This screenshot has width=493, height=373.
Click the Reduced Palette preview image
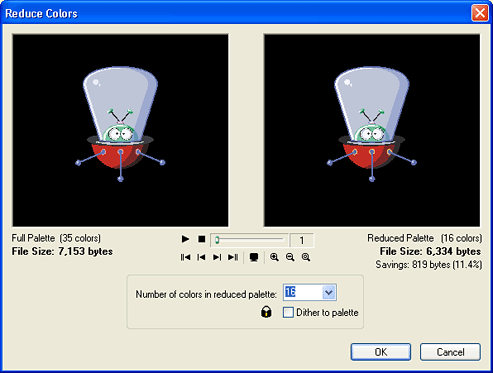(x=372, y=130)
